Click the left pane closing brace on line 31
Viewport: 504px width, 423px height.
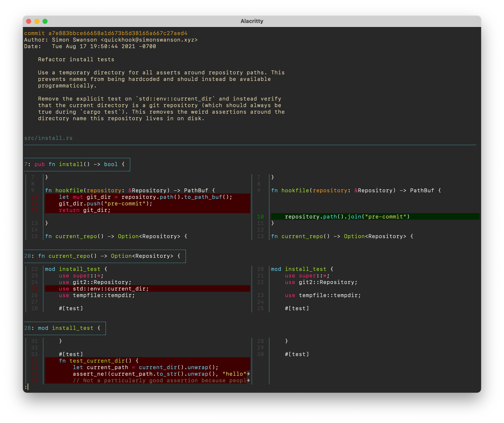61,341
